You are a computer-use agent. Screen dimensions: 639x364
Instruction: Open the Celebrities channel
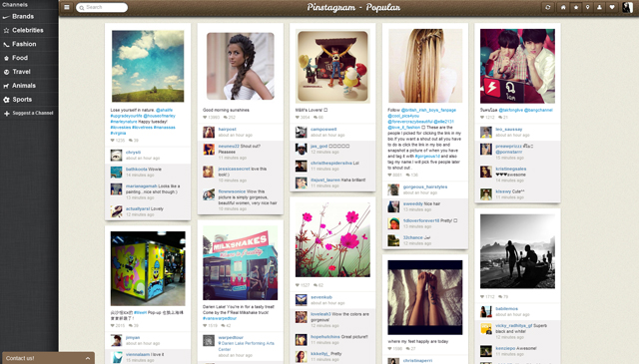coord(29,31)
